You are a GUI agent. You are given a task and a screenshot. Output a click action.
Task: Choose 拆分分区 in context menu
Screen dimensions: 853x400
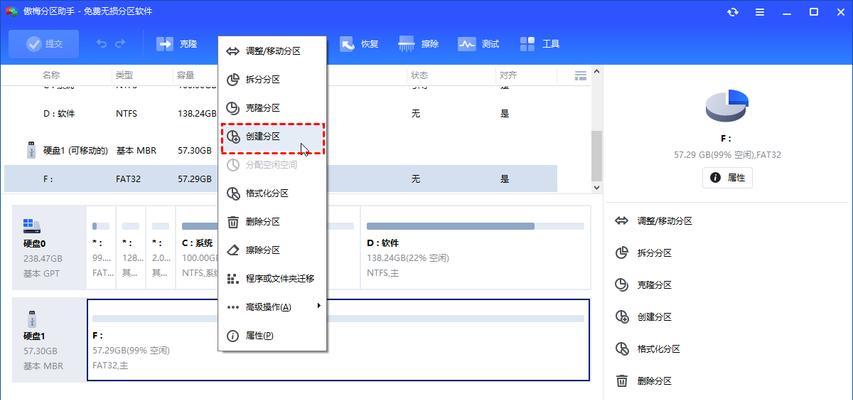pyautogui.click(x=272, y=79)
